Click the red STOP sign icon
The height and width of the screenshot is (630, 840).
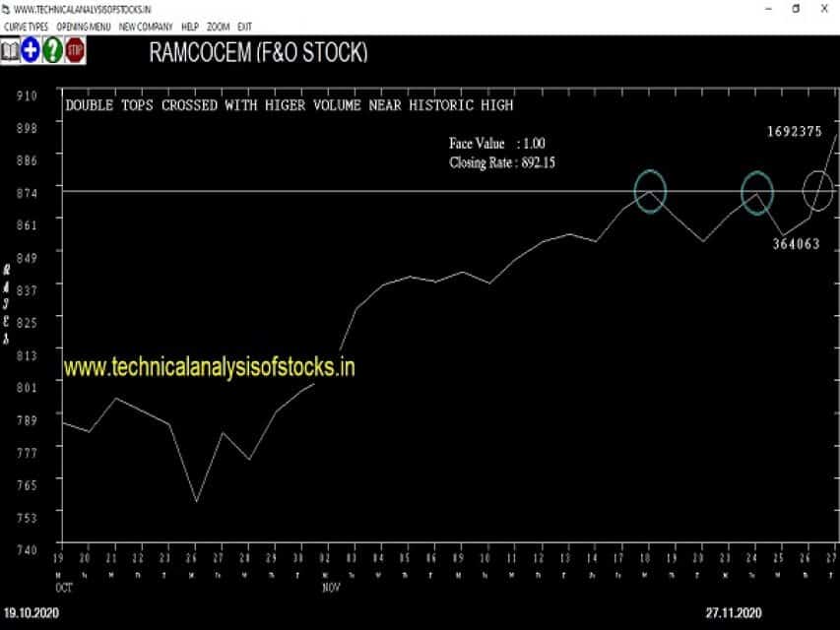(75, 51)
